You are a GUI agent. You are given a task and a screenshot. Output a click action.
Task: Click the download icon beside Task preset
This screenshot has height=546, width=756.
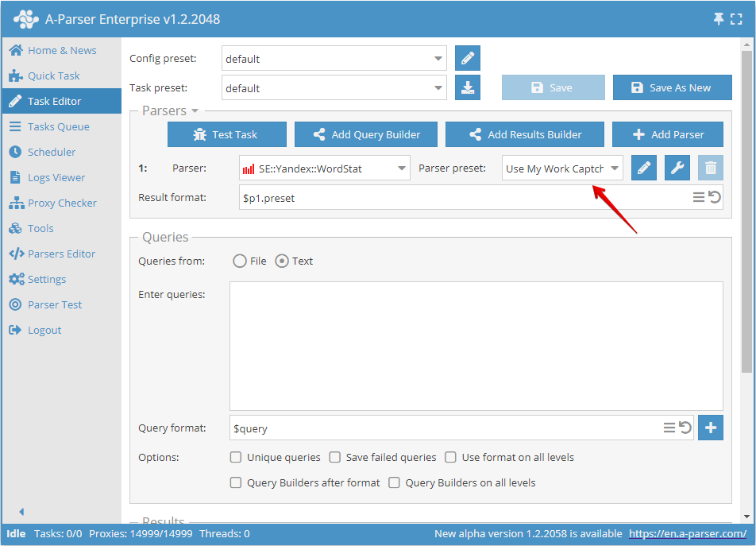467,87
